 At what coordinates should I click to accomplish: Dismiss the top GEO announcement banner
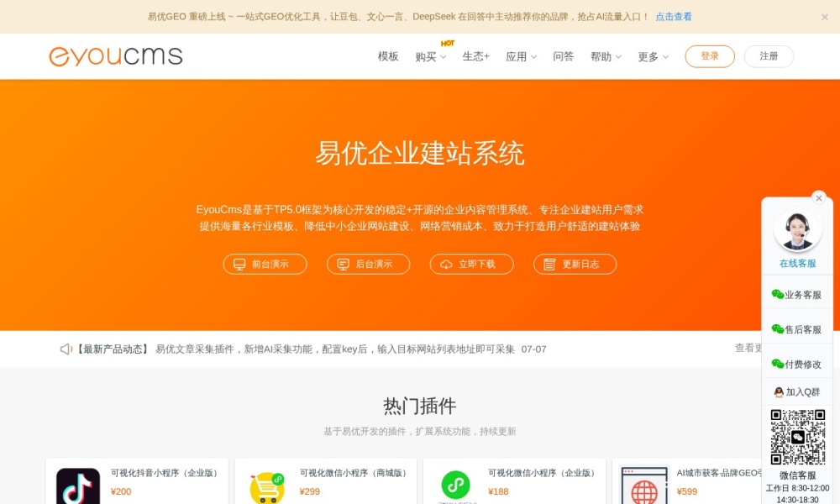tap(825, 17)
